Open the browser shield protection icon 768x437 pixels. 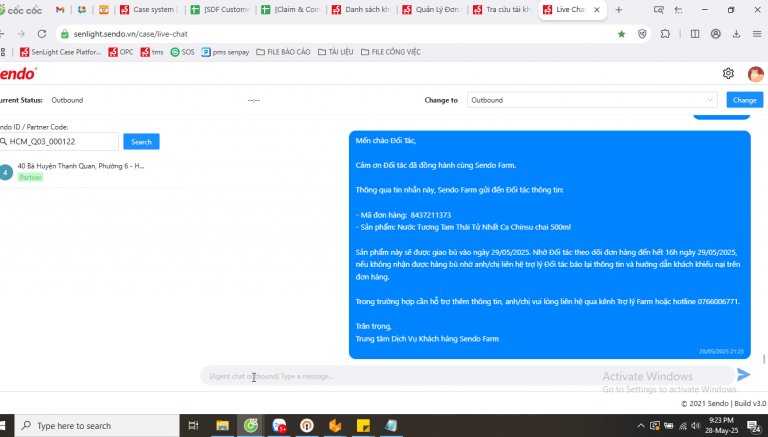point(642,34)
